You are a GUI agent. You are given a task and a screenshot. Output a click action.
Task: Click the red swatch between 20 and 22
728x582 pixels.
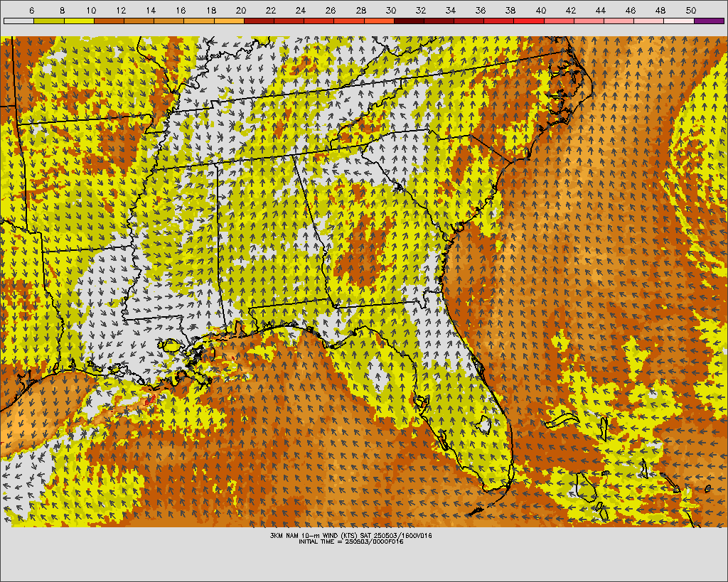pyautogui.click(x=259, y=21)
